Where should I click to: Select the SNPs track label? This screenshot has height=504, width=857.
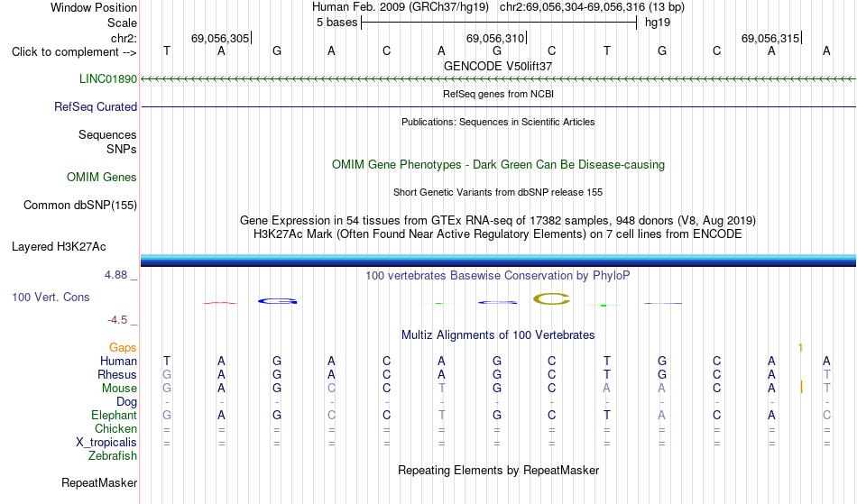click(122, 149)
